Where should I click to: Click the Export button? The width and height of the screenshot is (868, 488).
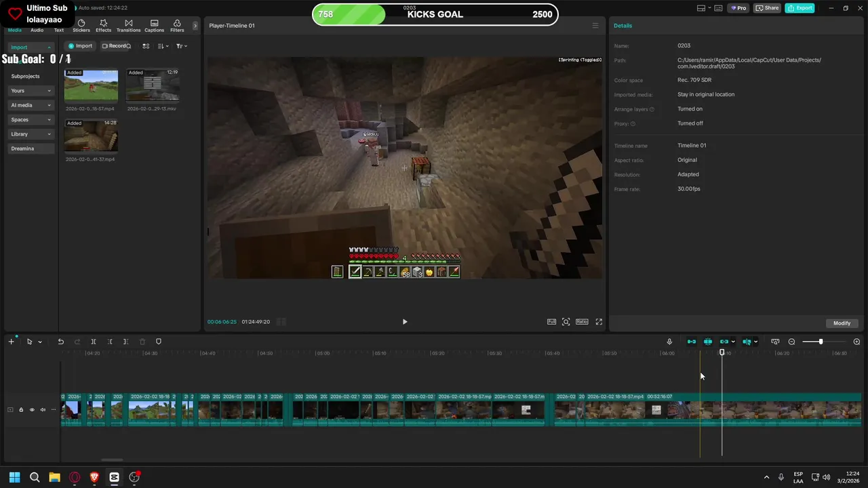pyautogui.click(x=800, y=8)
